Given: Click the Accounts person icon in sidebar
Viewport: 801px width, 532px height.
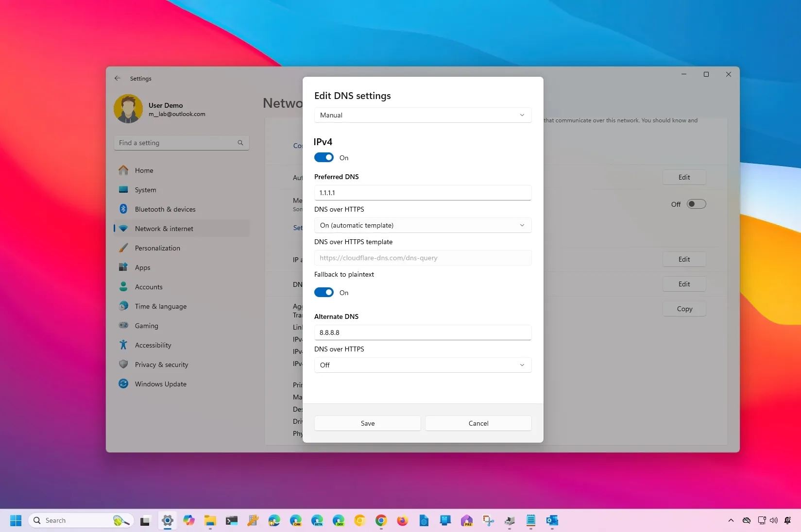Looking at the screenshot, I should point(123,286).
